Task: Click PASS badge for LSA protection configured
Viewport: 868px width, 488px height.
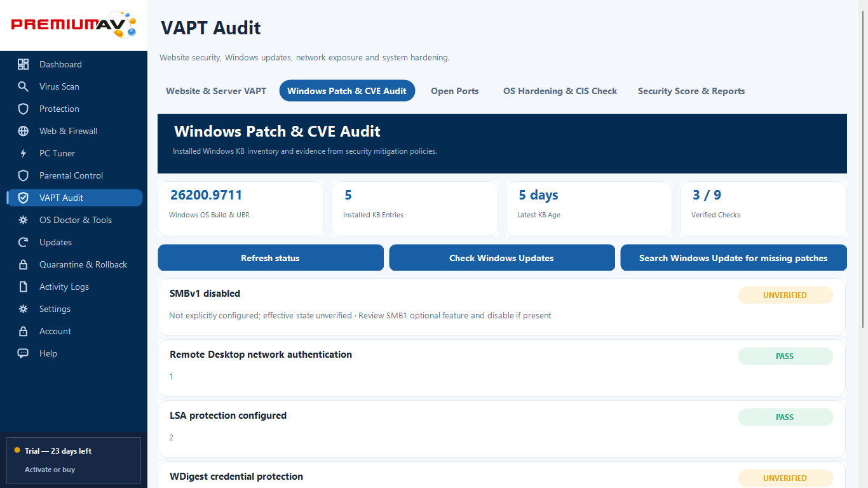Action: [785, 417]
